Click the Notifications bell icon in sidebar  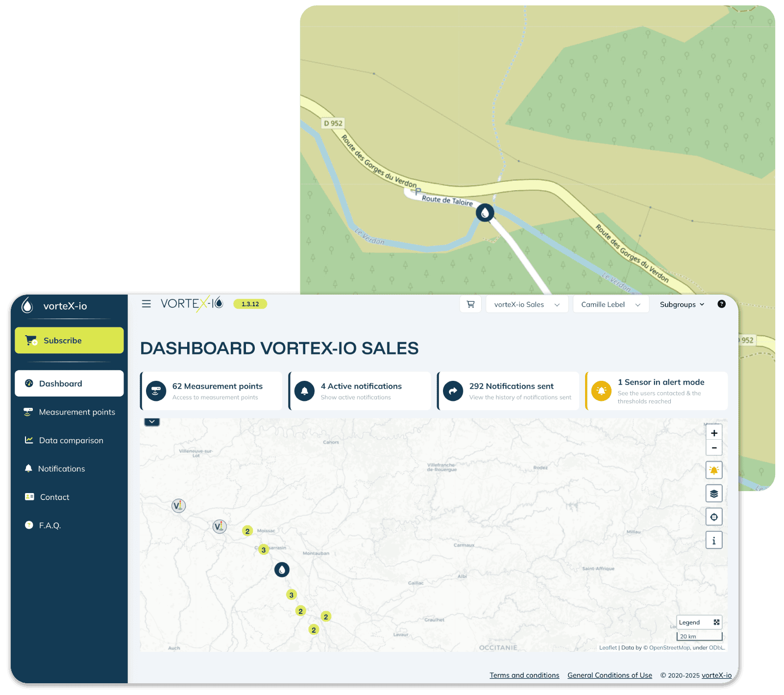tap(28, 468)
